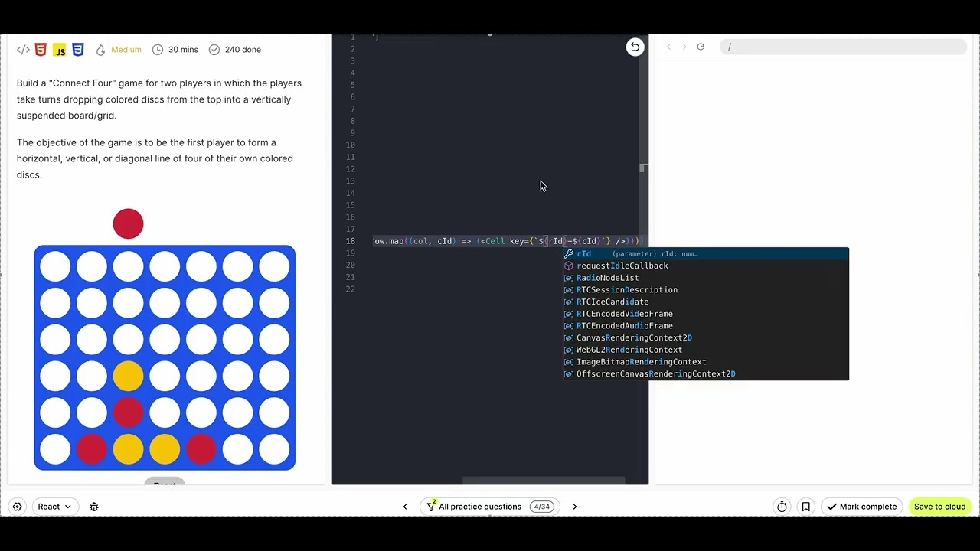The image size is (980, 551).
Task: Select RTCIceCandidate suggestion
Action: click(x=706, y=302)
